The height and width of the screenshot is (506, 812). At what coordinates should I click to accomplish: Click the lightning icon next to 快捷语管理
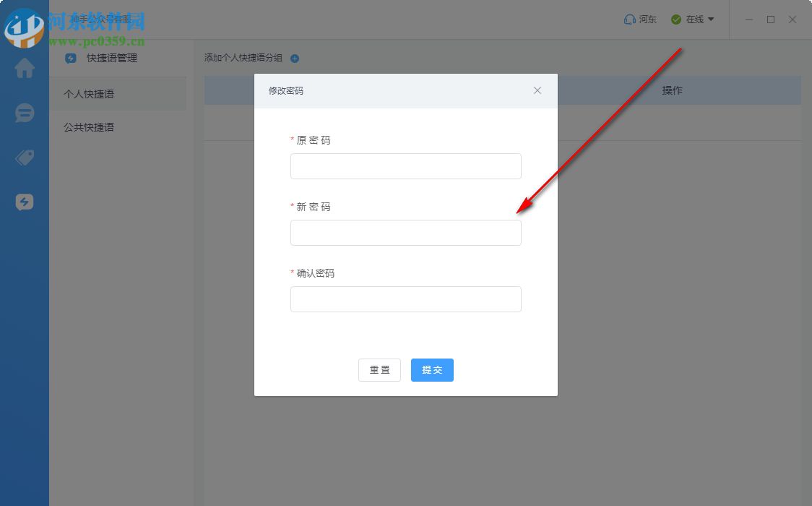pyautogui.click(x=70, y=59)
